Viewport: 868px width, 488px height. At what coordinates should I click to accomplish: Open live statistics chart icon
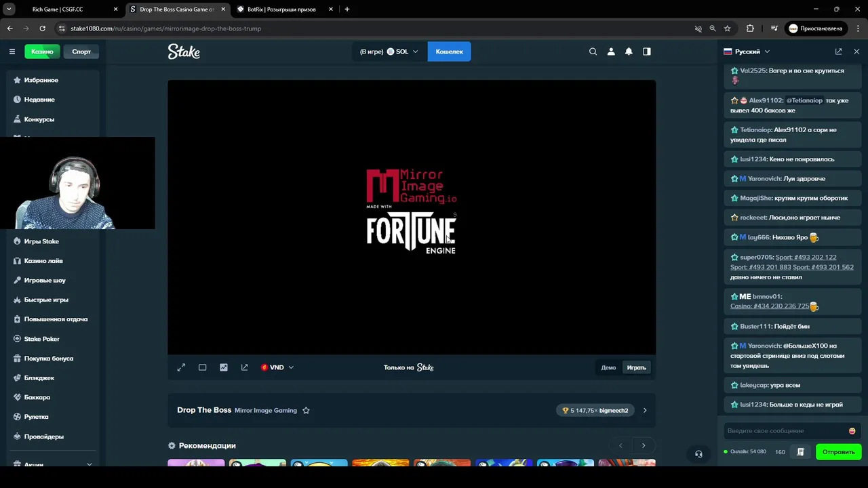click(x=224, y=367)
